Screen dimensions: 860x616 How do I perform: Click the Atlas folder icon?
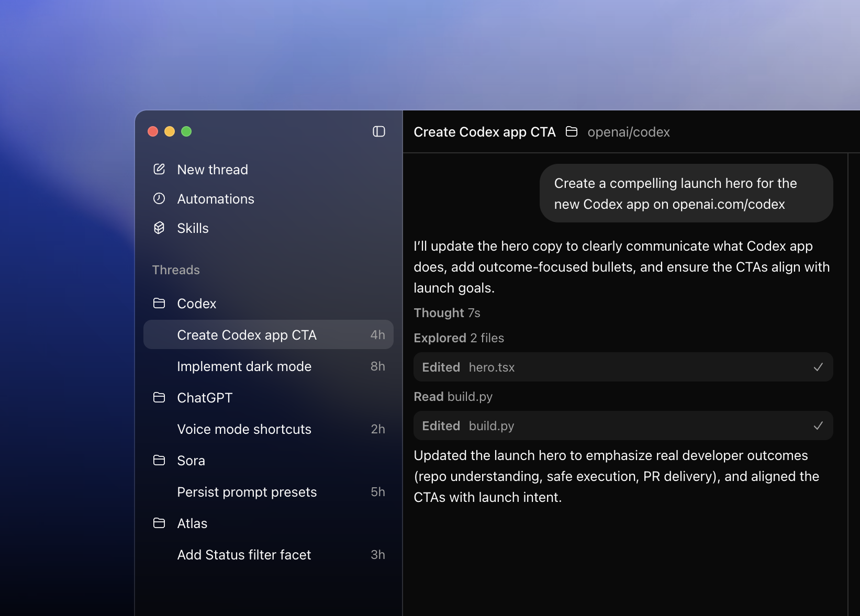coord(159,523)
